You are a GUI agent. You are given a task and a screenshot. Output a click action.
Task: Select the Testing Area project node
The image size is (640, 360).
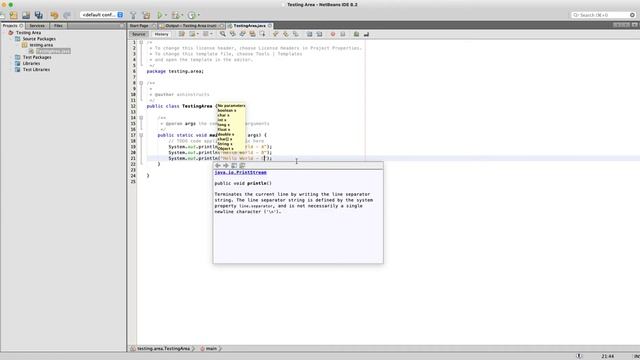pos(28,33)
